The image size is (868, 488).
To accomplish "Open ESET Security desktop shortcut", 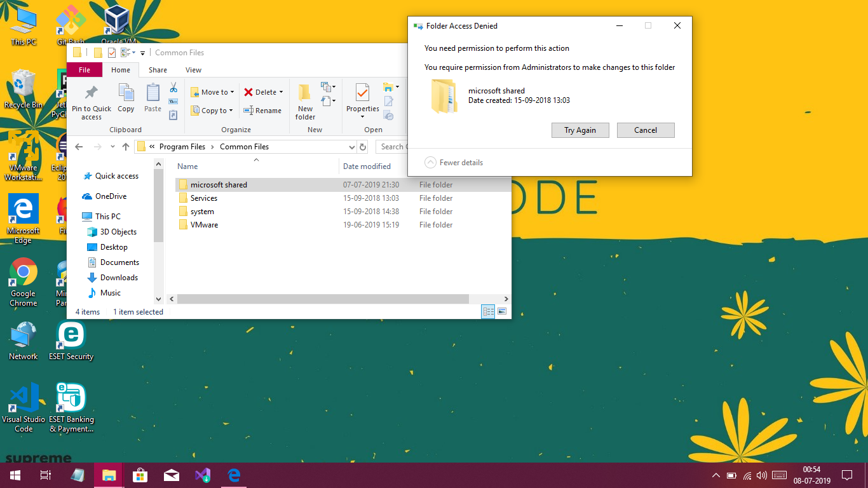I will point(71,341).
